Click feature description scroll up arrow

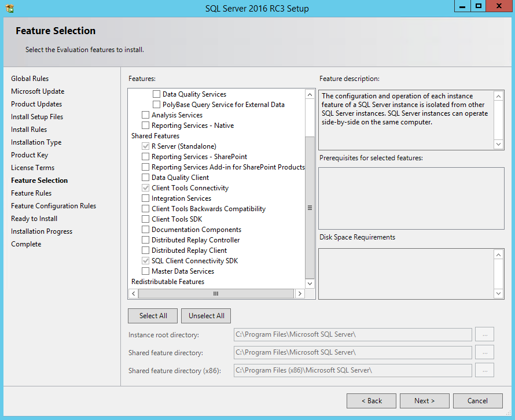coord(498,96)
